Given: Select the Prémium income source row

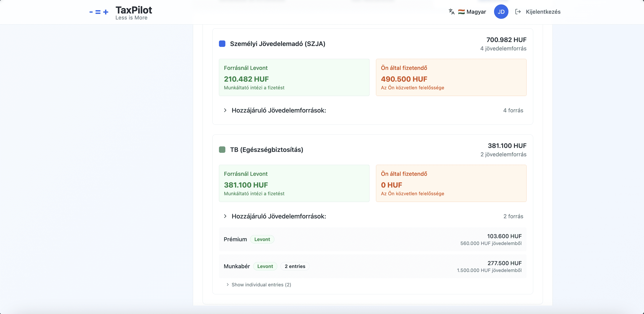Looking at the screenshot, I should click(x=372, y=239).
